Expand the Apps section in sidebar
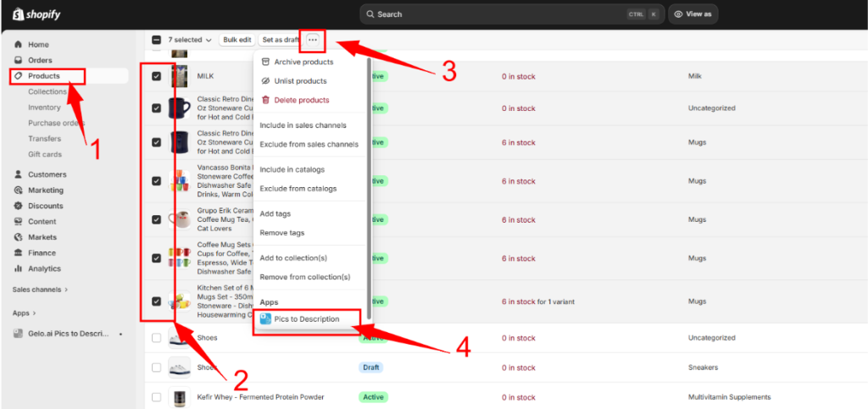Viewport: 868px width, 409px height. (x=24, y=312)
